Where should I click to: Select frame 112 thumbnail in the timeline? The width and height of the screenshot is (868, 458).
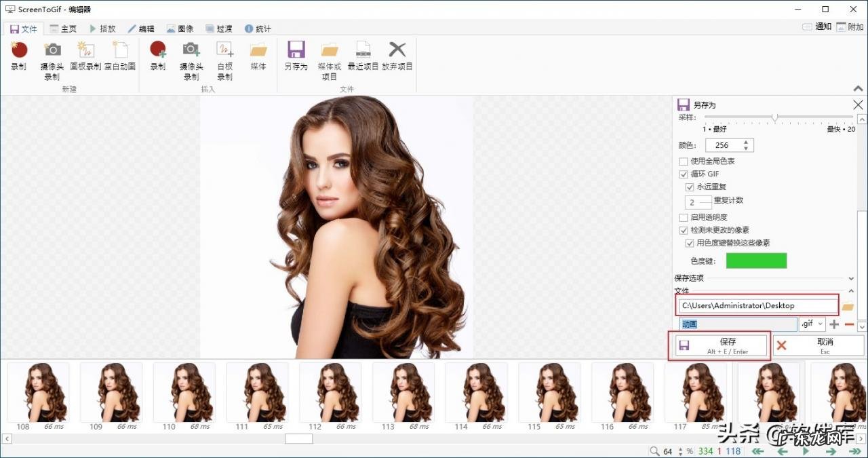click(330, 392)
